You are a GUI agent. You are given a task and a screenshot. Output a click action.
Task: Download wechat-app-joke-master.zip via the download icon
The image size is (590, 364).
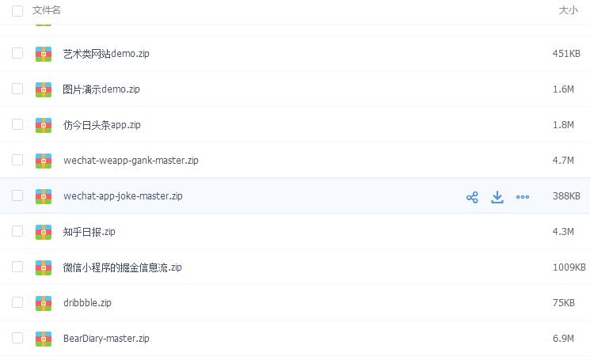[x=497, y=197]
